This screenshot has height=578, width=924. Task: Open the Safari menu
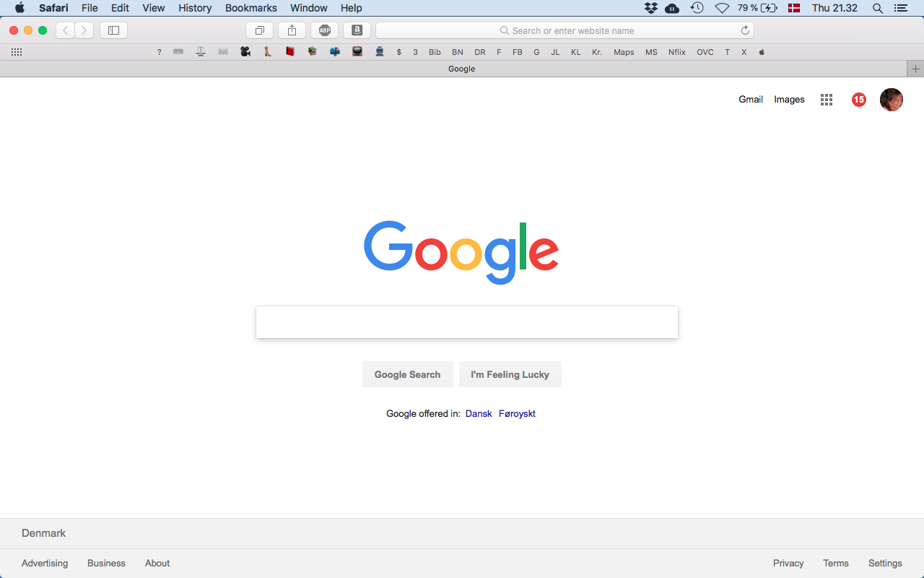click(x=53, y=8)
